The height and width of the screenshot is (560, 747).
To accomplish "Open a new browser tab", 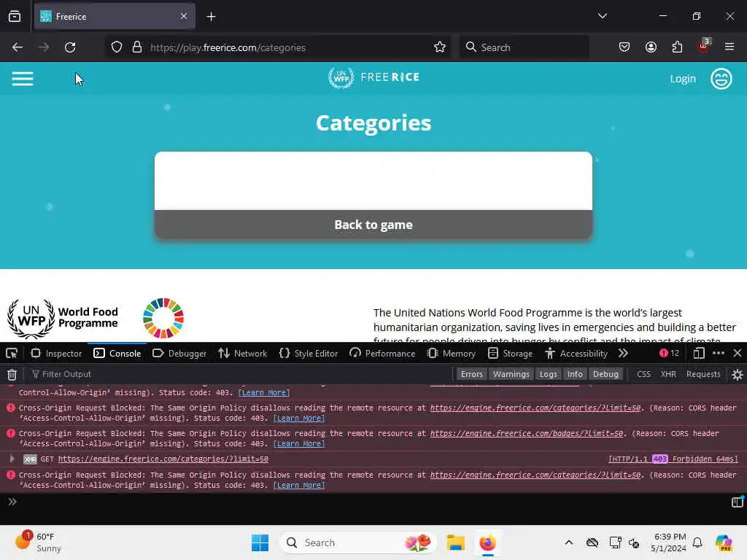I will [x=211, y=17].
